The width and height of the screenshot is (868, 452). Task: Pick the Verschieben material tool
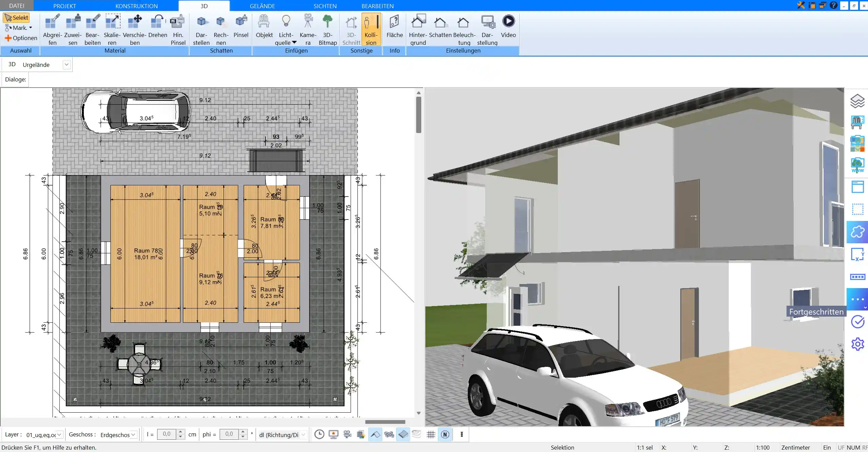pyautogui.click(x=134, y=30)
